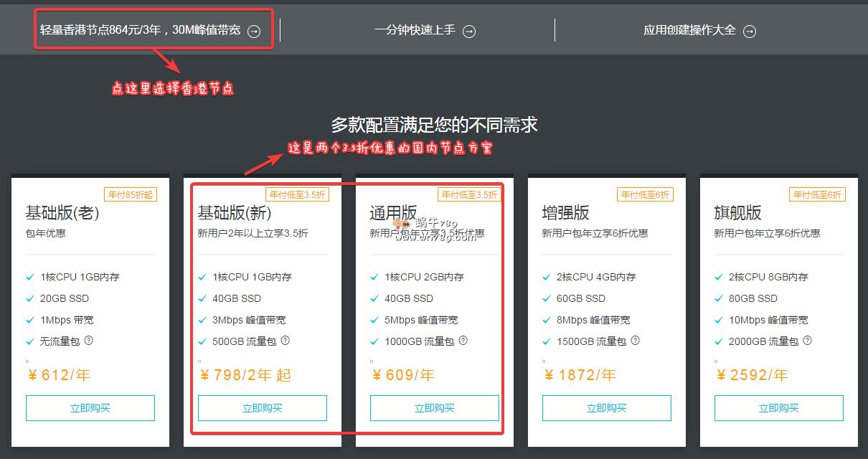Open the 一分钟快速上手 guide link

click(x=415, y=30)
